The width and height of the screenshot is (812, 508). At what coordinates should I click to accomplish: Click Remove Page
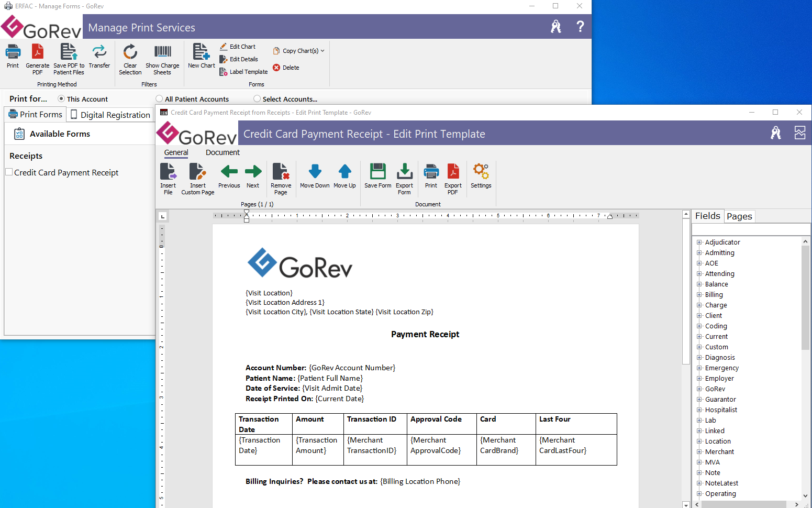[281, 179]
